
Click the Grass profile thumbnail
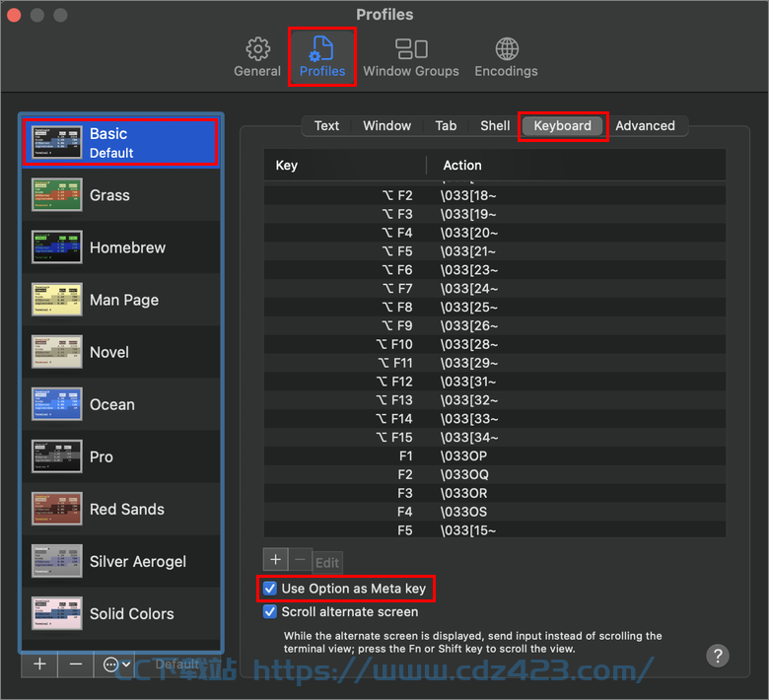[x=57, y=195]
